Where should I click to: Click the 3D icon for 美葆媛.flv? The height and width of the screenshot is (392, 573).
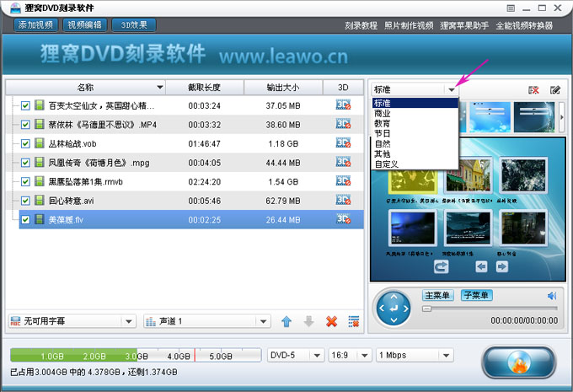343,219
